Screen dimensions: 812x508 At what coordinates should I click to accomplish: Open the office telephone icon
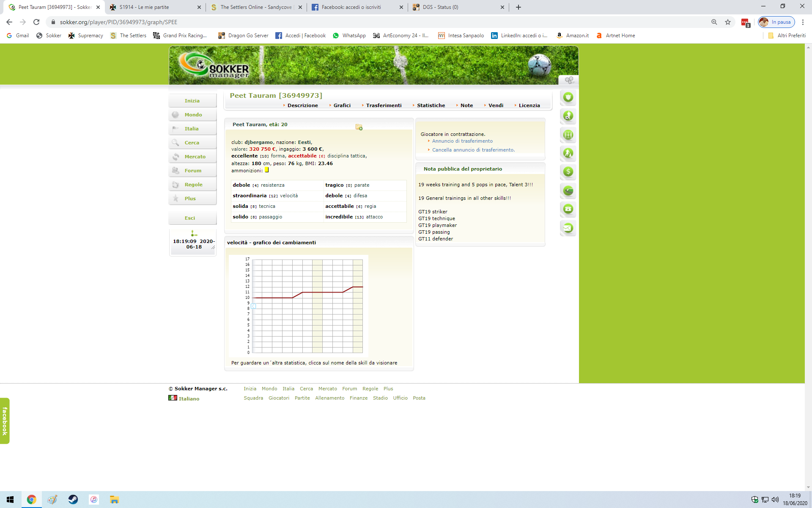(x=568, y=209)
